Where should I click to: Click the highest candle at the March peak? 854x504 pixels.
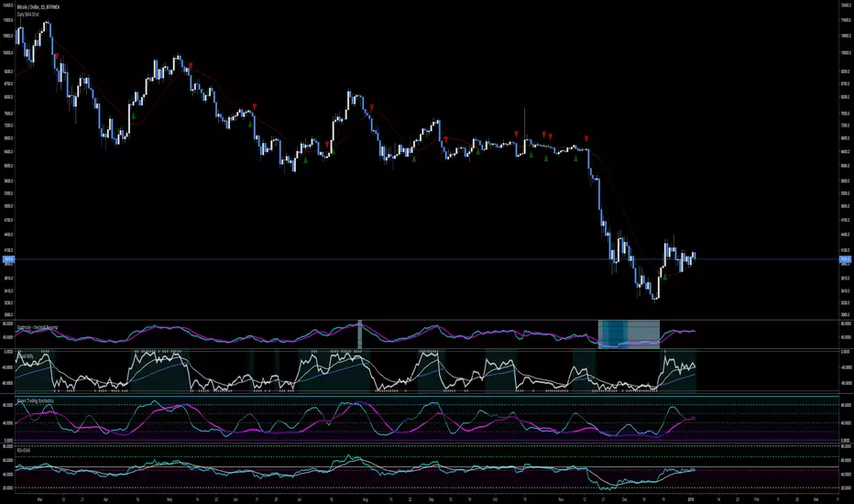(x=46, y=26)
